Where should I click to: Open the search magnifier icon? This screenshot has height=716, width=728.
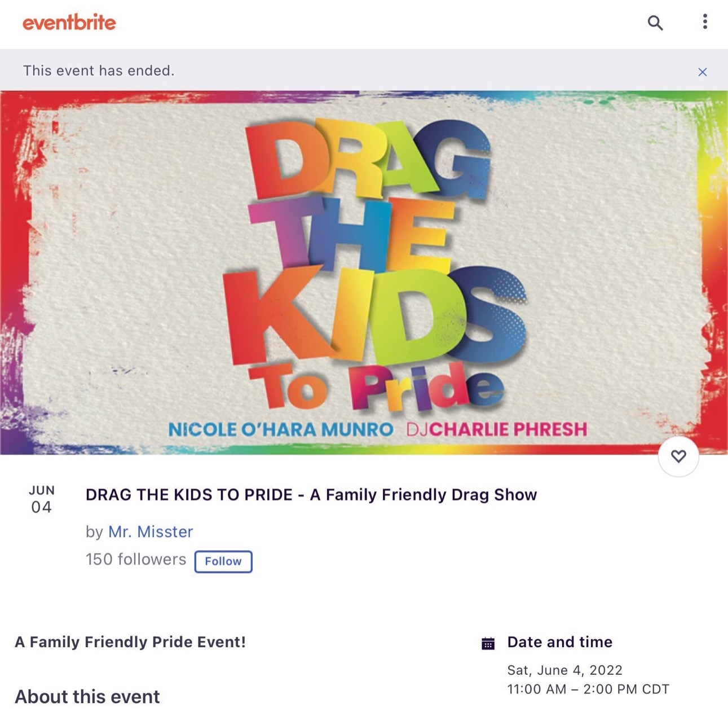[x=655, y=23]
